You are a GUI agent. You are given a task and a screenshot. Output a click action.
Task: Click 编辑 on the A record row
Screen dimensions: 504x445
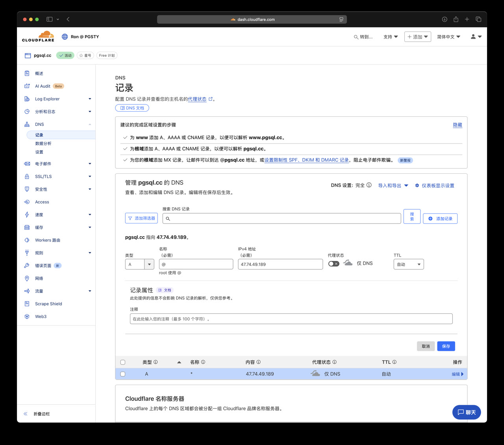pos(458,374)
